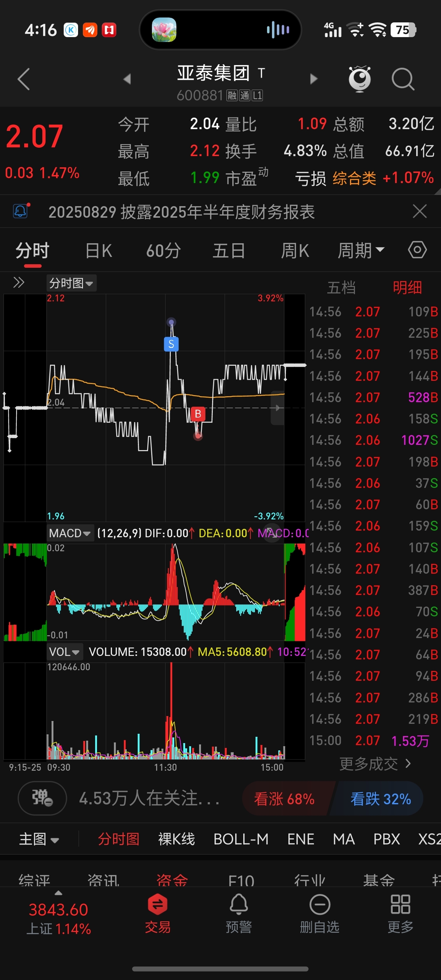Tap the 4:16 status bar clock
The width and height of the screenshot is (441, 980).
(x=40, y=30)
